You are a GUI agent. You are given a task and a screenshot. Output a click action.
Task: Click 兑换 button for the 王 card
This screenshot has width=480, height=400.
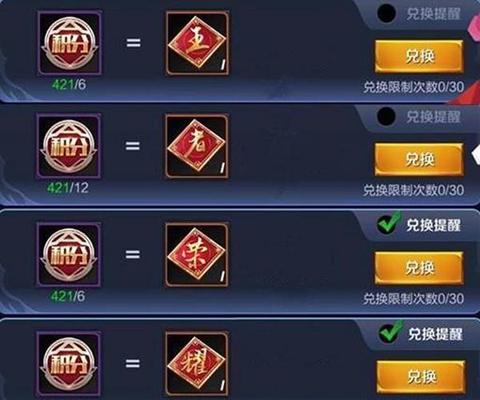419,56
